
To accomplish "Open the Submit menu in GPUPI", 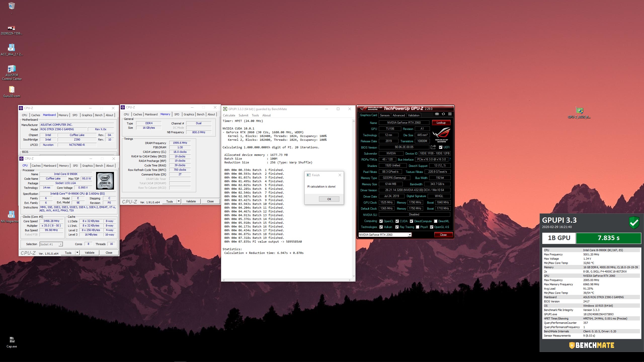I will 243,115.
